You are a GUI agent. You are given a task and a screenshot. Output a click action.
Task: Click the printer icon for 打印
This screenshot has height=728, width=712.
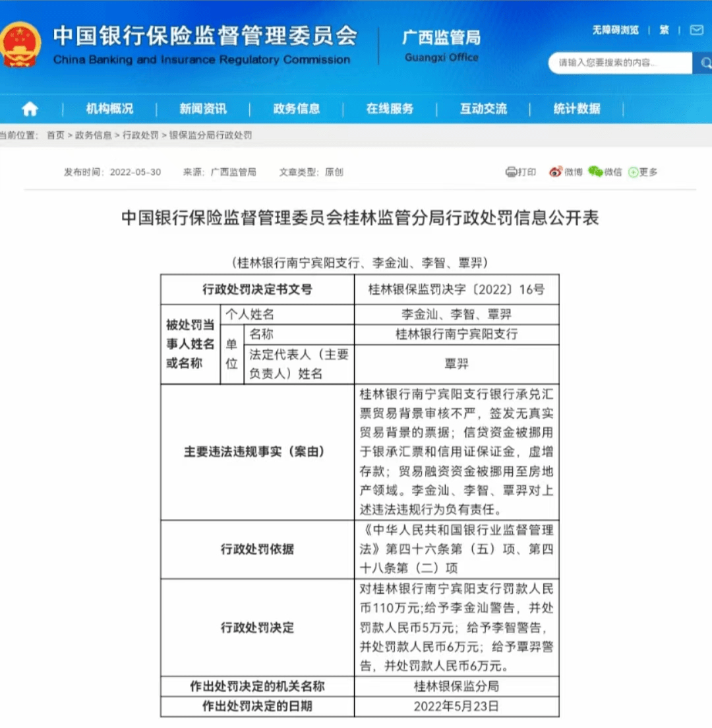(x=510, y=172)
